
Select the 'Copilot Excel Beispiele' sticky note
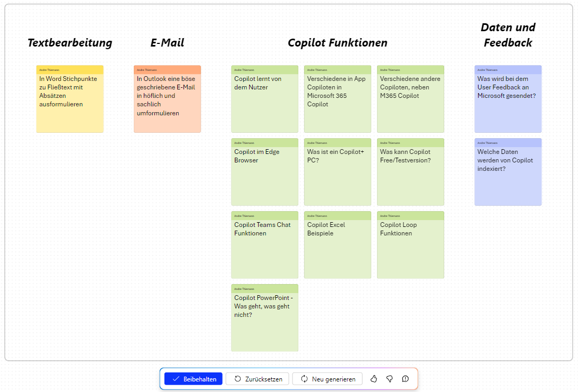[x=337, y=245]
